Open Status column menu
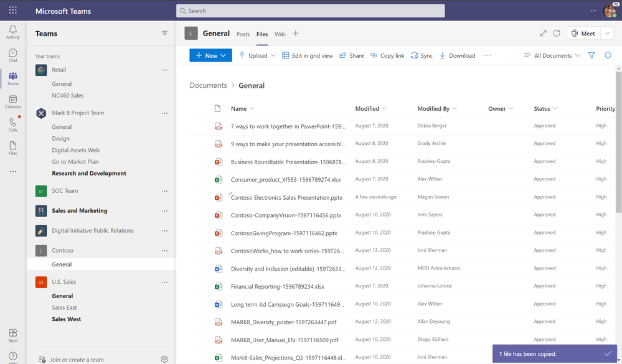The width and height of the screenshot is (622, 364). tap(545, 109)
